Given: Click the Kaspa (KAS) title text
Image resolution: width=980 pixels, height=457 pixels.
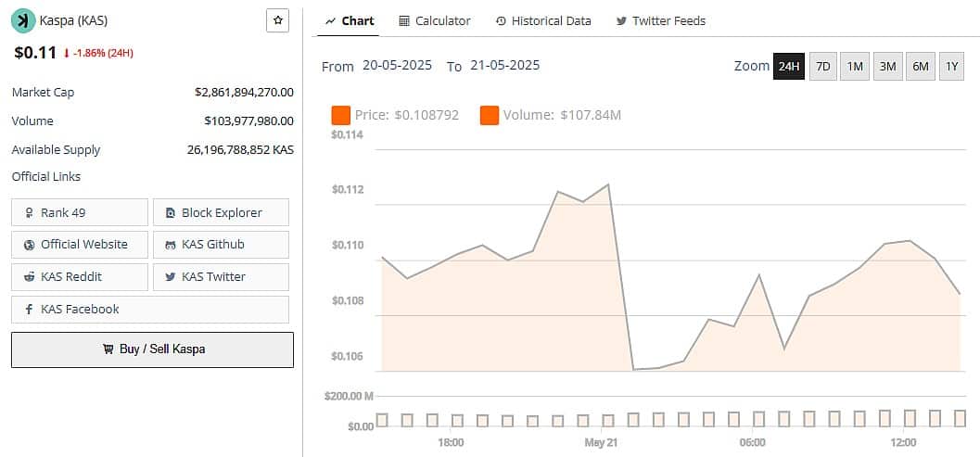Looking at the screenshot, I should pyautogui.click(x=73, y=20).
